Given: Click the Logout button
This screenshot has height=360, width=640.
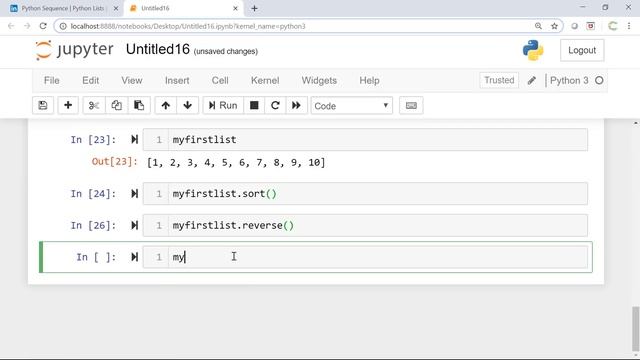Looking at the screenshot, I should tap(582, 50).
